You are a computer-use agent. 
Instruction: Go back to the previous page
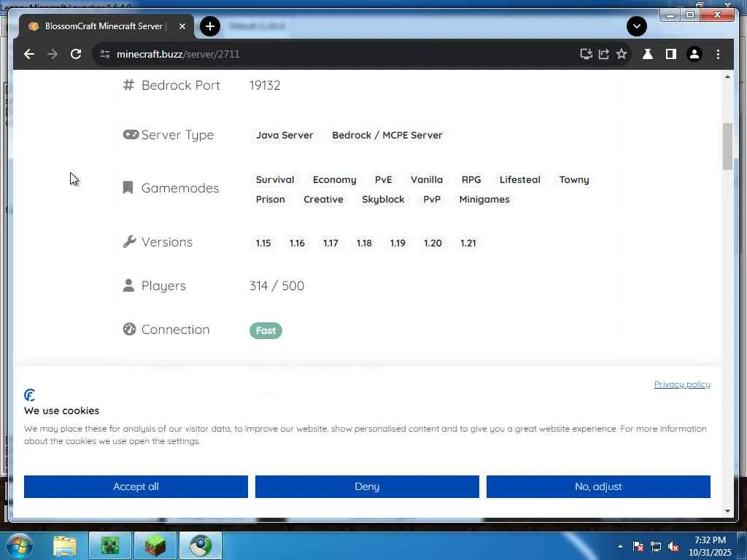[29, 54]
